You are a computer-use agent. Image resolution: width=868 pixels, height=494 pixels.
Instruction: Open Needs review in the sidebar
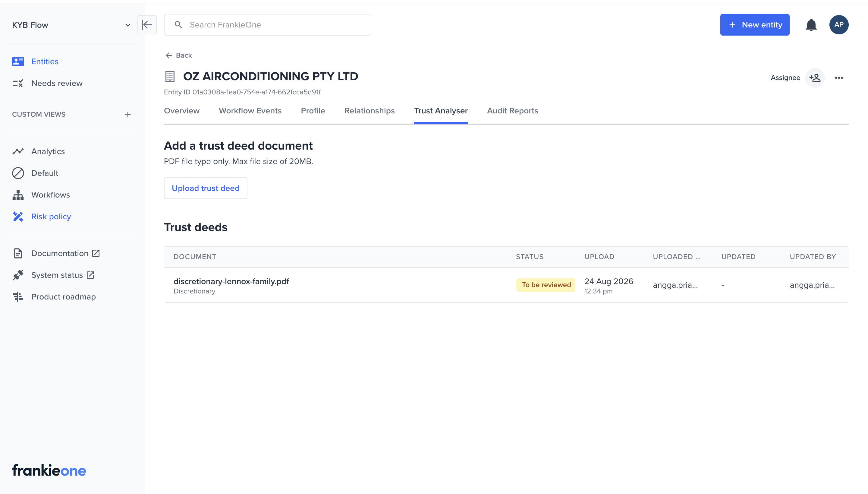[57, 83]
